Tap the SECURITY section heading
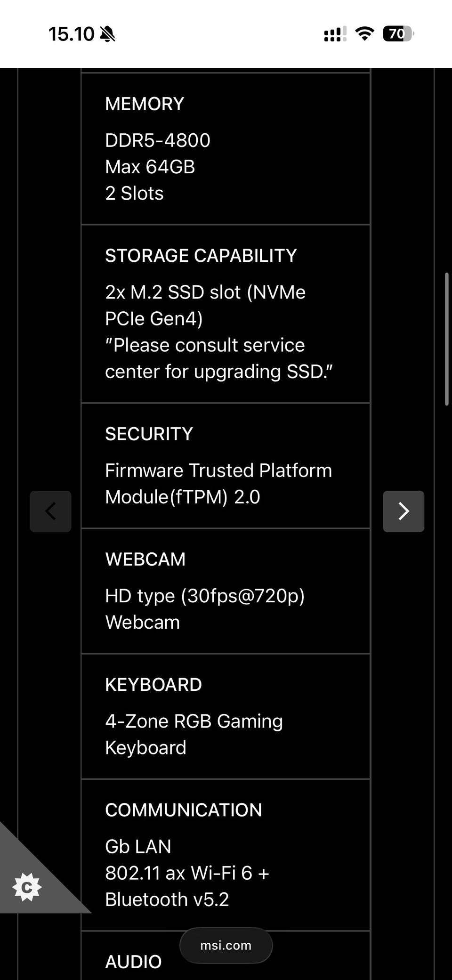This screenshot has width=452, height=980. 149,434
